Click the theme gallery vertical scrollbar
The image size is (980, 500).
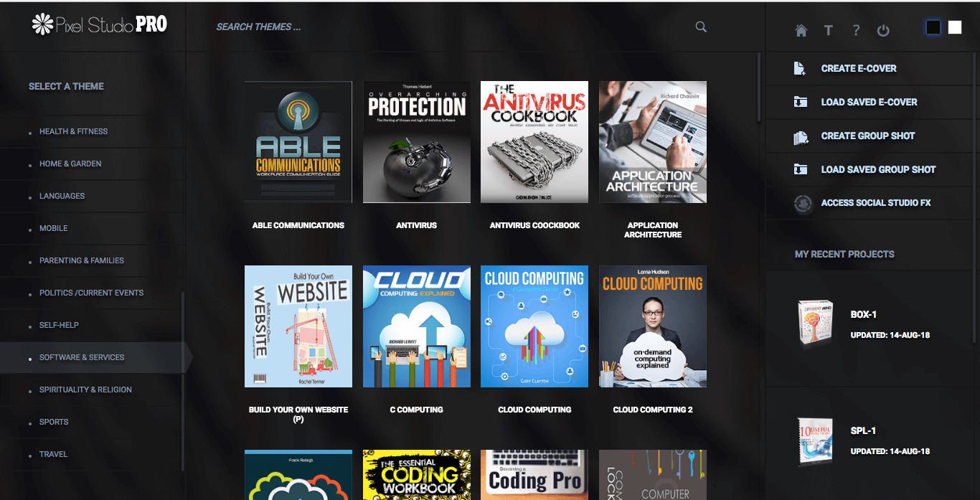point(760,88)
